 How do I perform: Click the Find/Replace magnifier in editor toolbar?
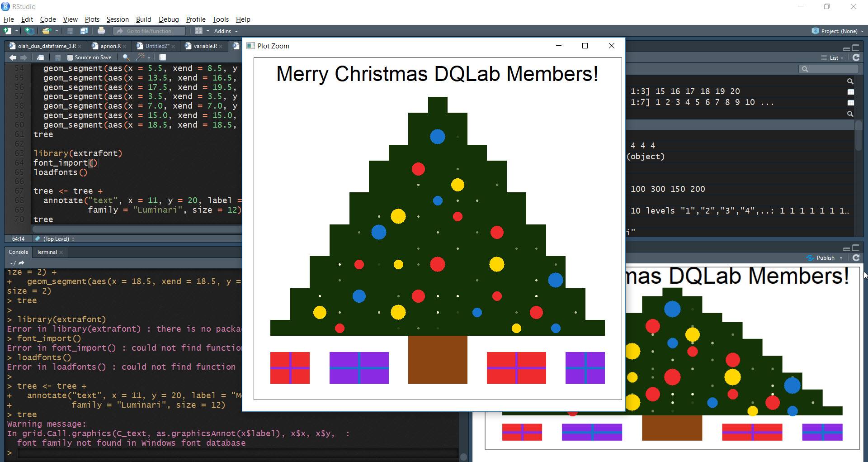tap(126, 57)
